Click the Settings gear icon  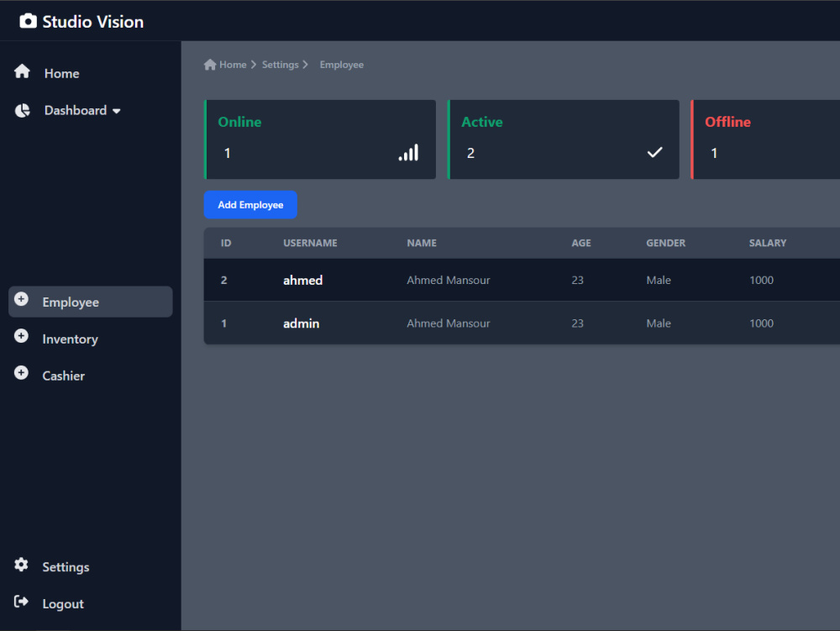pos(22,564)
